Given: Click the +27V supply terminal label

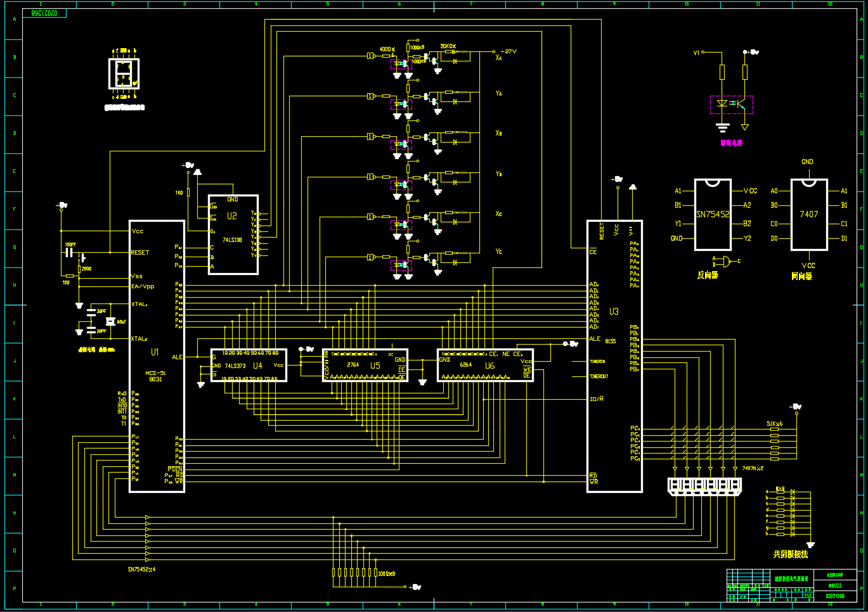Looking at the screenshot, I should coord(508,51).
